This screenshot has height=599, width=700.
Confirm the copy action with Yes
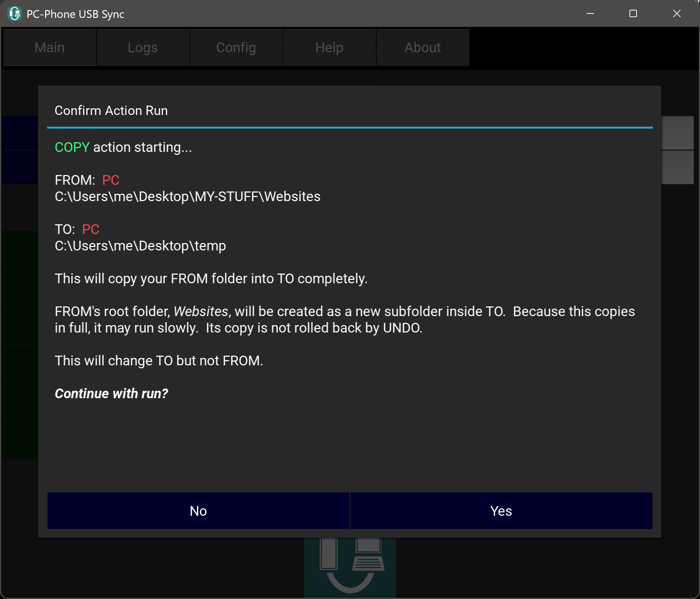pyautogui.click(x=501, y=511)
